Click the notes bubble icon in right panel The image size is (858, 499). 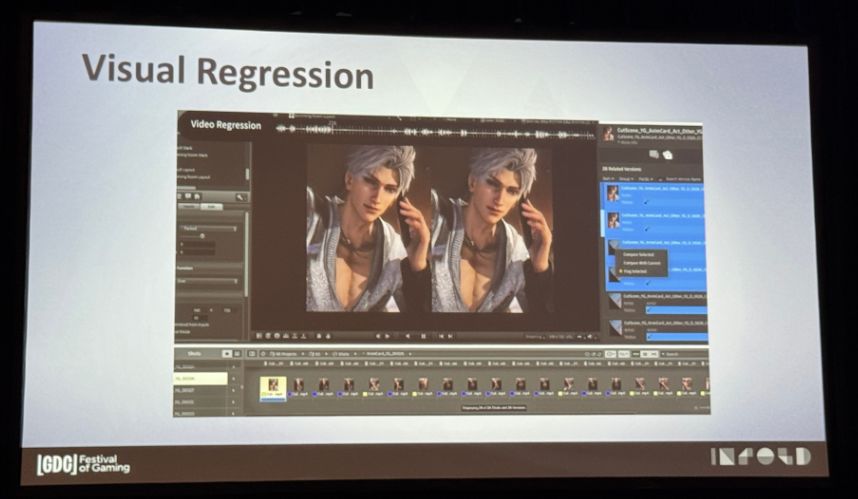click(654, 155)
